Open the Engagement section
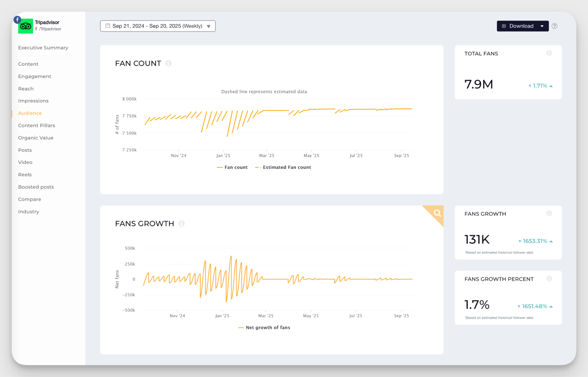This screenshot has height=377, width=588. pos(34,76)
